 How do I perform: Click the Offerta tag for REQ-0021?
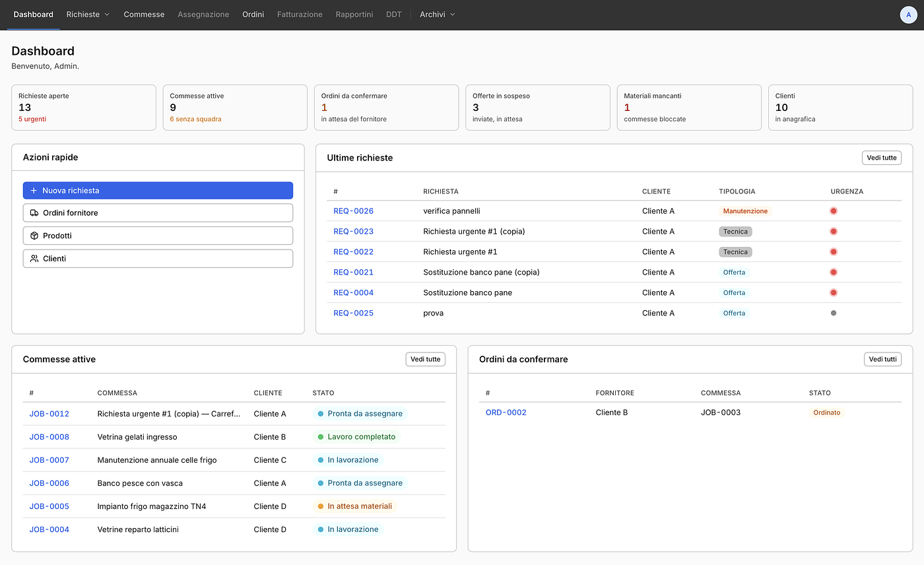click(x=734, y=273)
